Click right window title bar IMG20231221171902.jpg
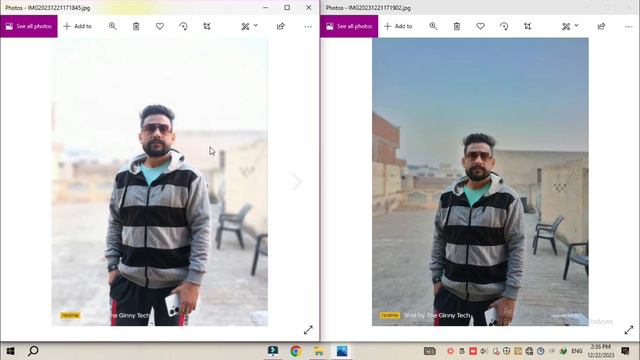The image size is (640, 360). click(368, 8)
